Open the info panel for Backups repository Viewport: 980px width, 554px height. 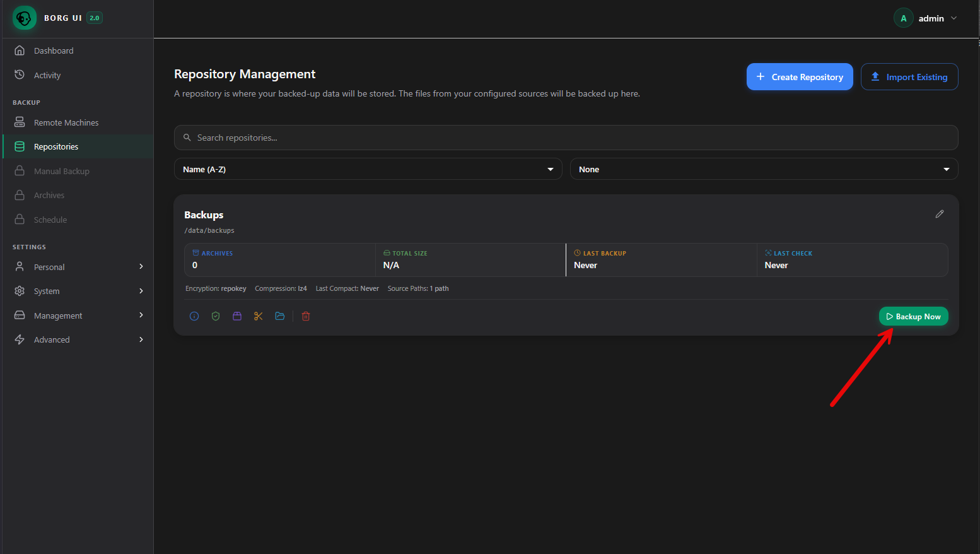[x=194, y=315]
